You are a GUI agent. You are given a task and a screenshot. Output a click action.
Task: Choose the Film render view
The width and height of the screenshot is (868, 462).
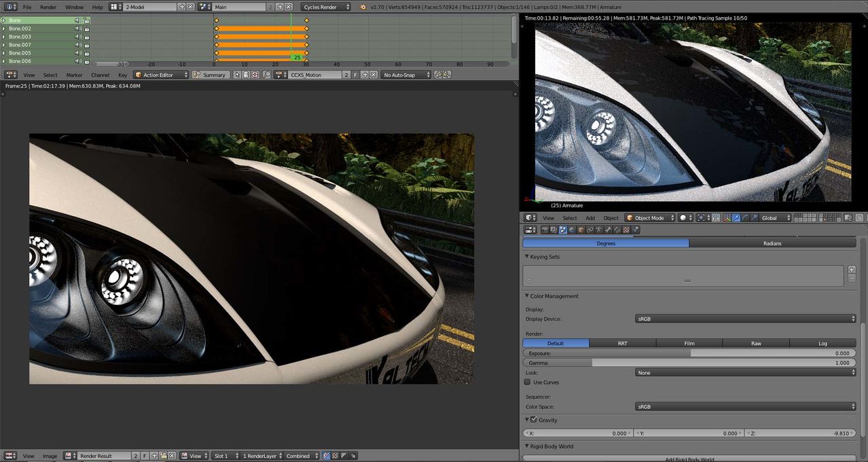click(689, 343)
